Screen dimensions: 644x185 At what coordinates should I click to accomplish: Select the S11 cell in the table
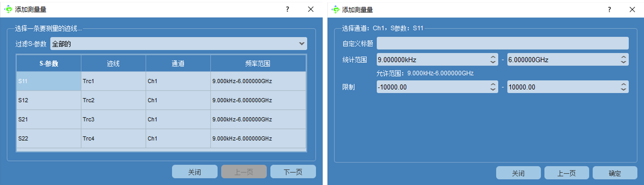49,81
